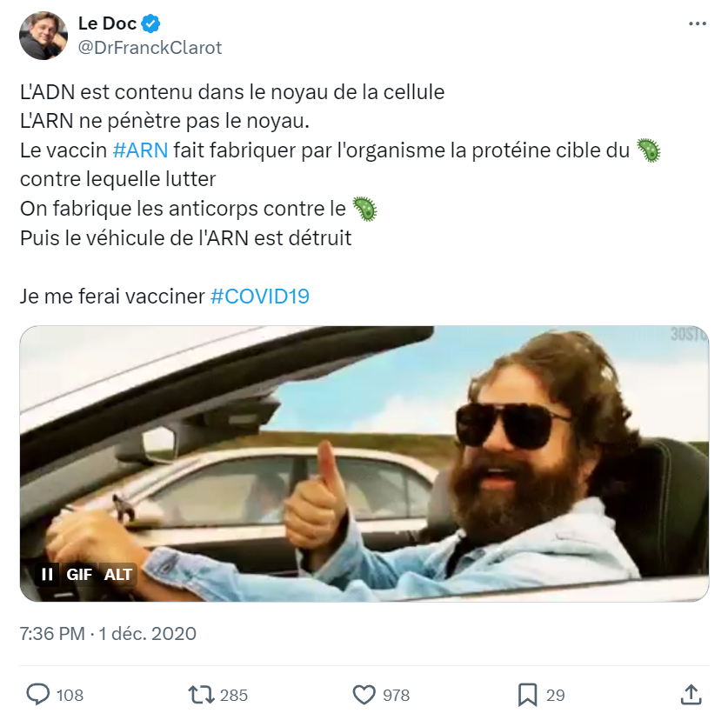This screenshot has width=728, height=720.
Task: View the 978 likes count
Action: pos(396,696)
